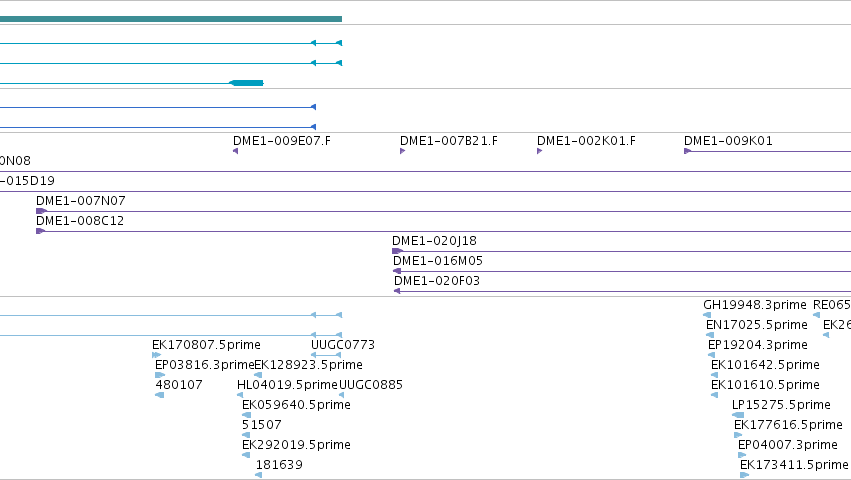The image size is (851, 480).
Task: Click the arrow glyph under DME1-002K01.F
Action: point(539,151)
